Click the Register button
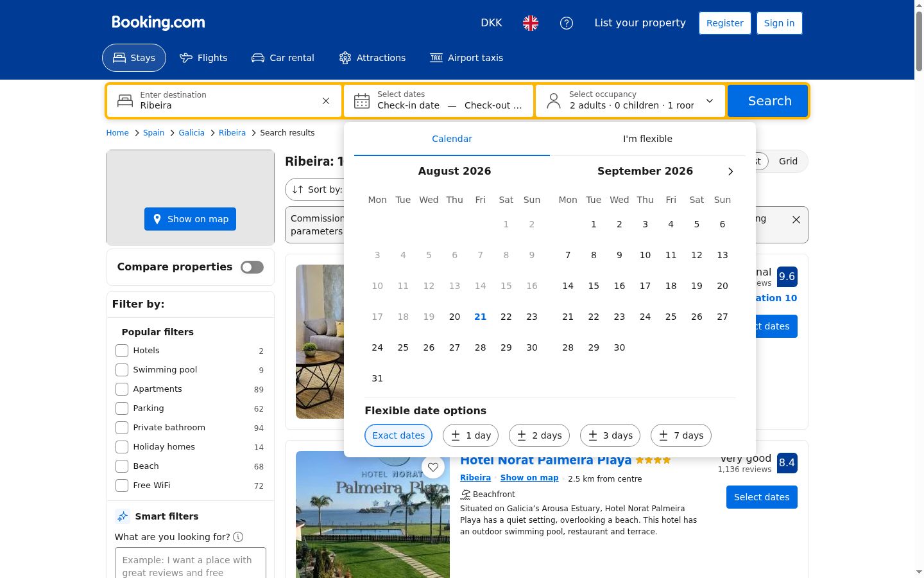The height and width of the screenshot is (578, 924). point(725,23)
